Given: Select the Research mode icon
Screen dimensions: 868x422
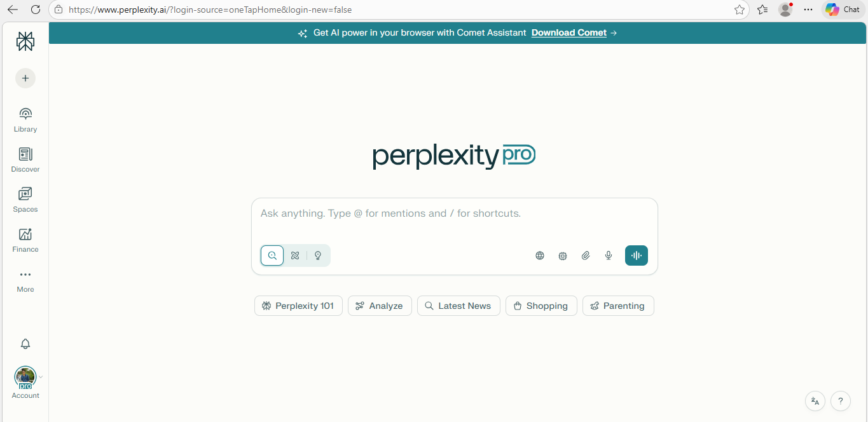Looking at the screenshot, I should pos(295,255).
